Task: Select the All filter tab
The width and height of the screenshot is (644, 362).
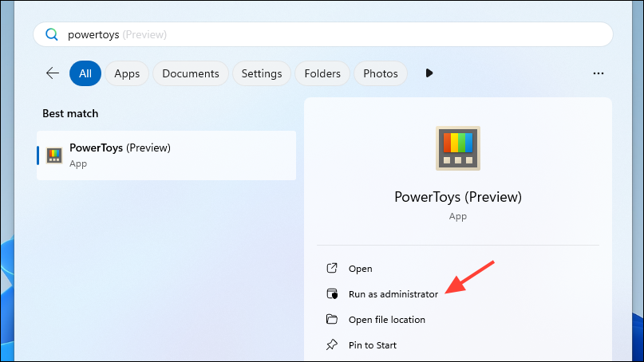Action: click(85, 73)
